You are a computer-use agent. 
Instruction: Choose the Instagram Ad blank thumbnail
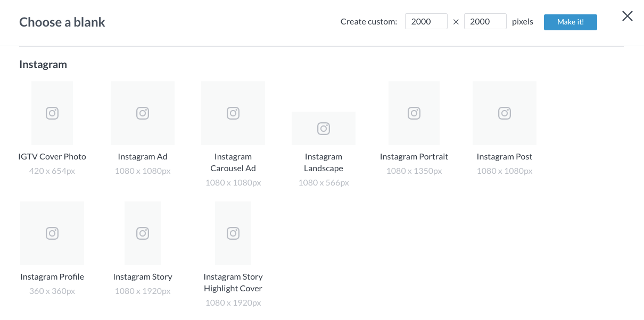coord(143,113)
